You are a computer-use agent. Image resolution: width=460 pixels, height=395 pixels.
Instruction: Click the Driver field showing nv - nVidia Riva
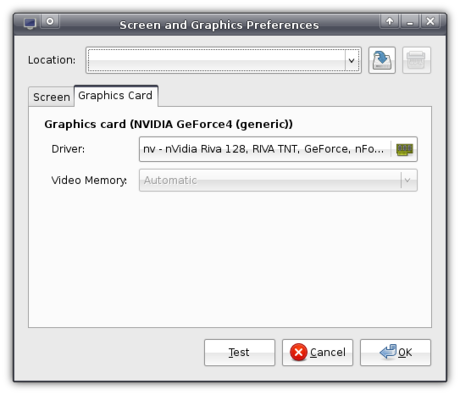278,149
